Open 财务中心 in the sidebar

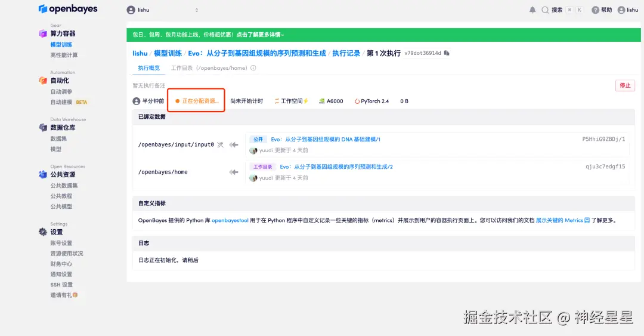(x=61, y=264)
